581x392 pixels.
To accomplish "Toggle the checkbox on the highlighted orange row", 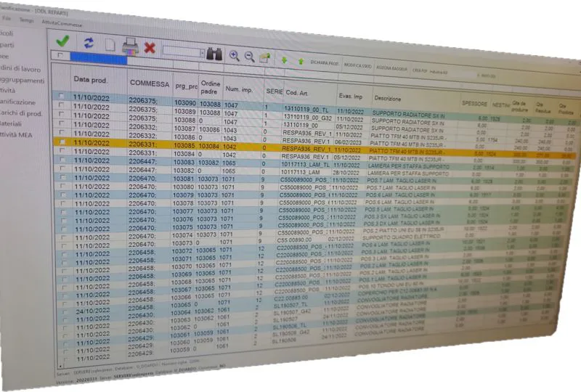I will [62, 142].
